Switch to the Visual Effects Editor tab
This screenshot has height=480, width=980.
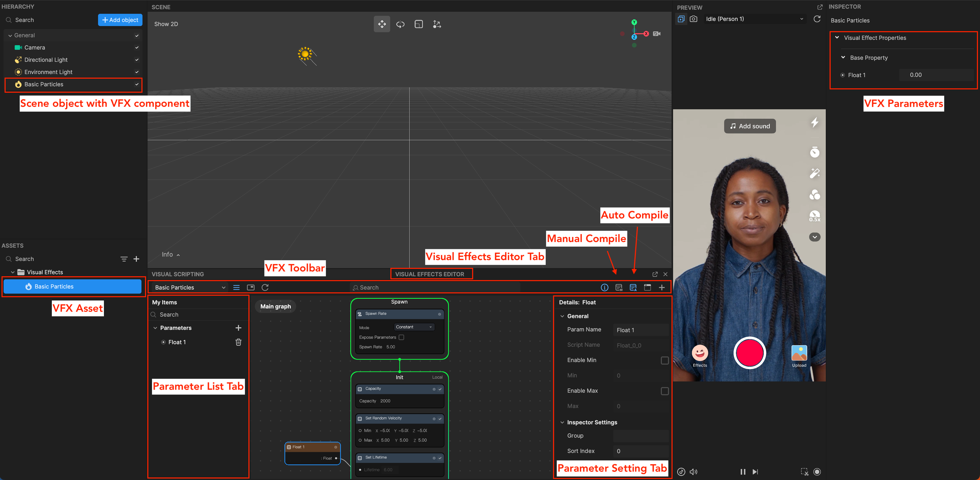click(431, 274)
